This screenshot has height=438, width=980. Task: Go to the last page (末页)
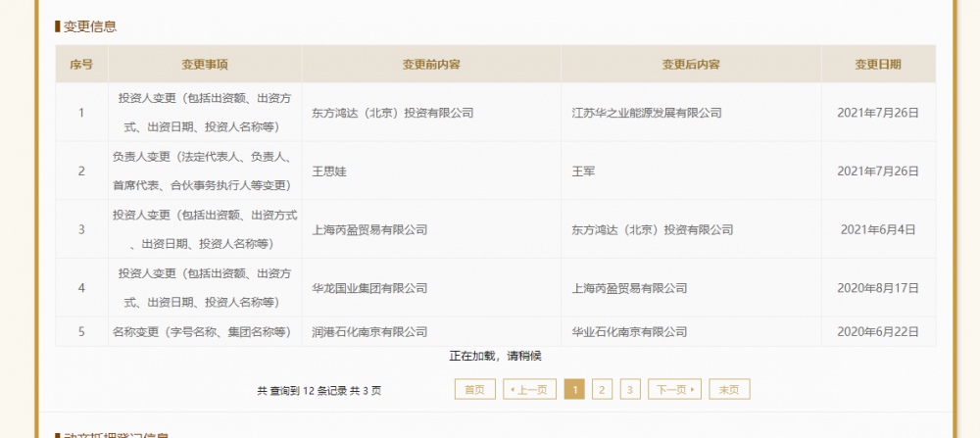click(x=729, y=390)
